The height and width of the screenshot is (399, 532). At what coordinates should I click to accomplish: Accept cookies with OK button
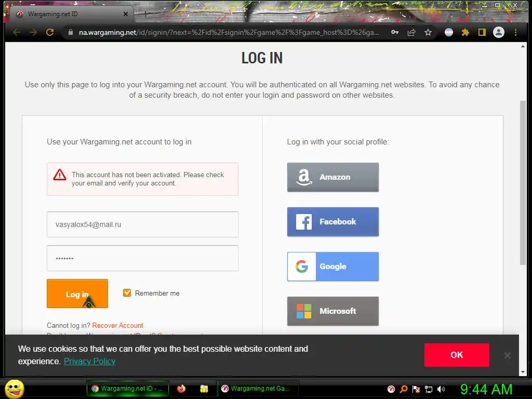pos(457,355)
